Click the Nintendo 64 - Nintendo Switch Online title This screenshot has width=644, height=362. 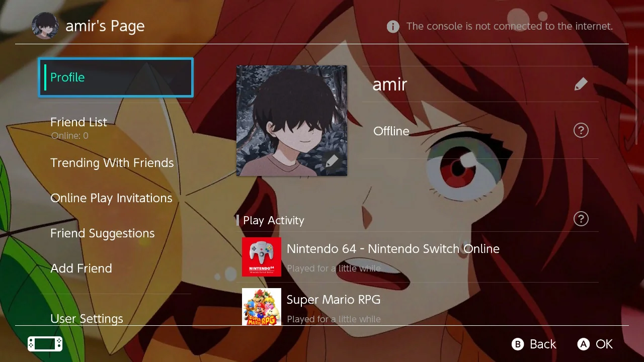(x=393, y=249)
